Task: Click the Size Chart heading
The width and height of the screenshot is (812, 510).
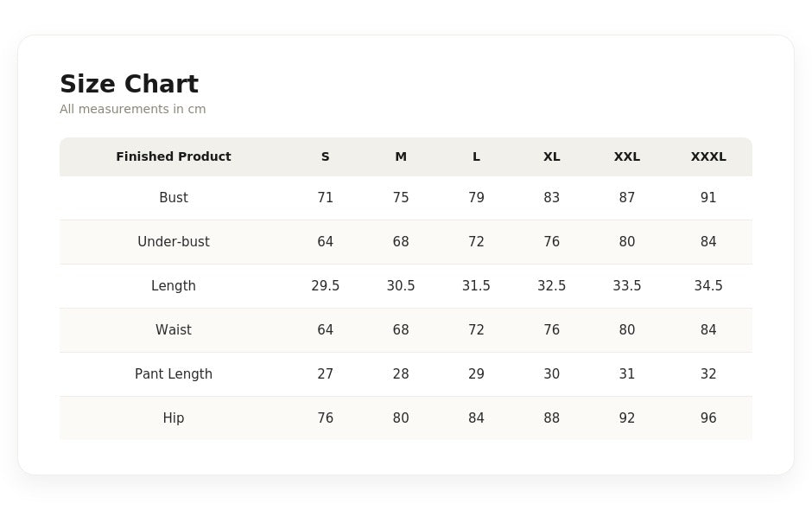Action: (129, 84)
